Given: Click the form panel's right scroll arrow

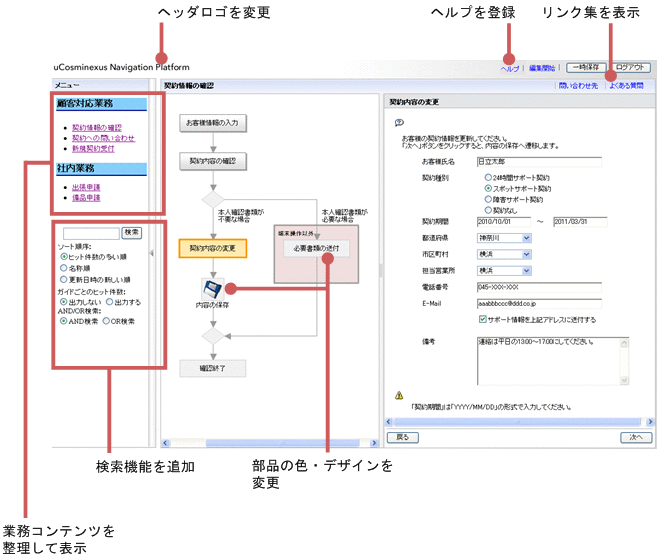Looking at the screenshot, I should click(x=650, y=422).
